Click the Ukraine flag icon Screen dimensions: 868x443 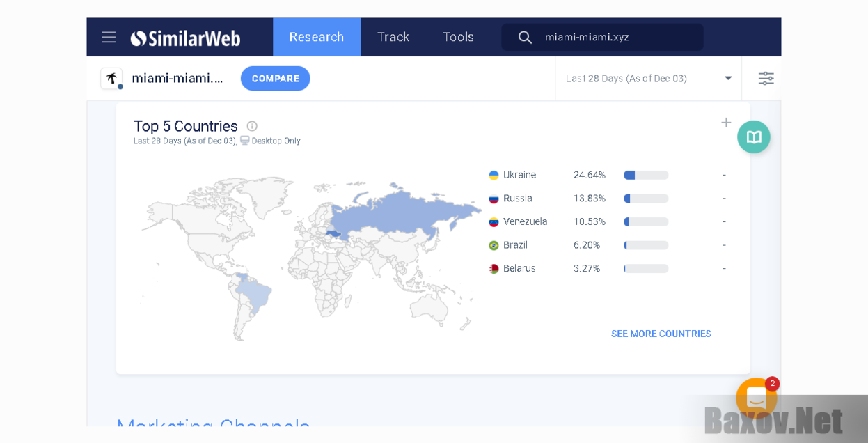[x=494, y=175]
